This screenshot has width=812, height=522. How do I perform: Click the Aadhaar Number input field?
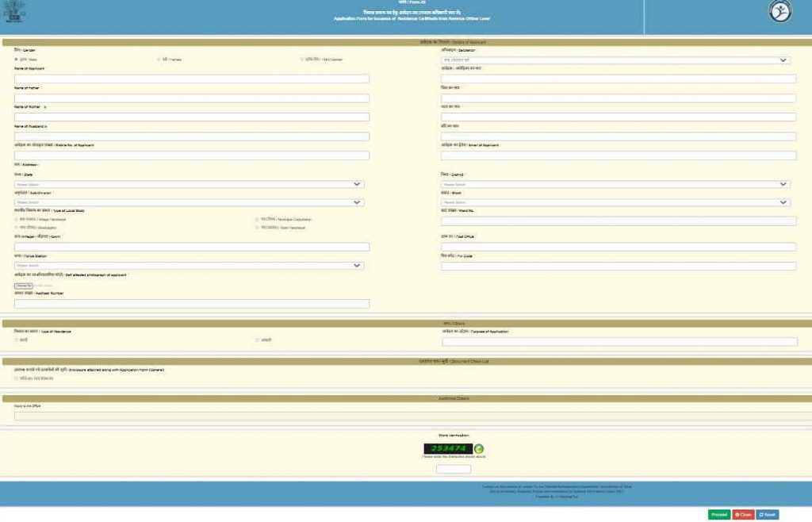(190, 302)
